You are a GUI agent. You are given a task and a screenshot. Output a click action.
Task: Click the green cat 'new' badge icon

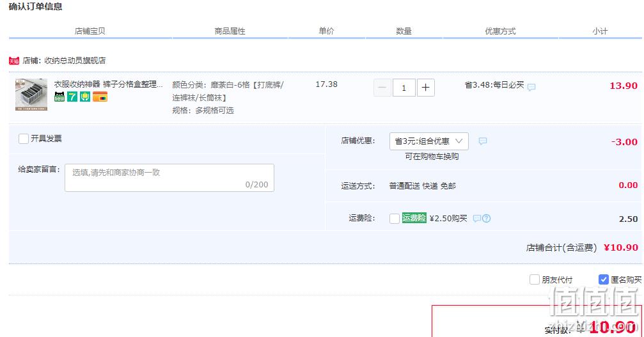click(59, 97)
